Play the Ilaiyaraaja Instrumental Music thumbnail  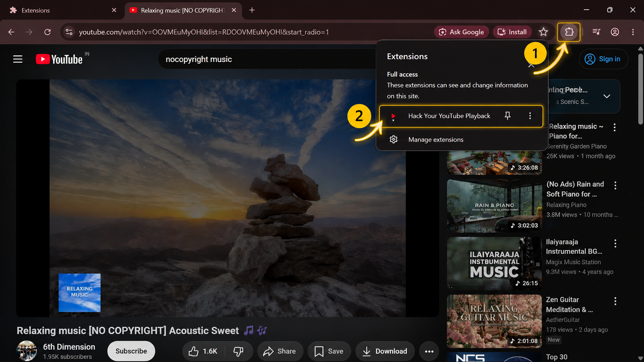(495, 264)
